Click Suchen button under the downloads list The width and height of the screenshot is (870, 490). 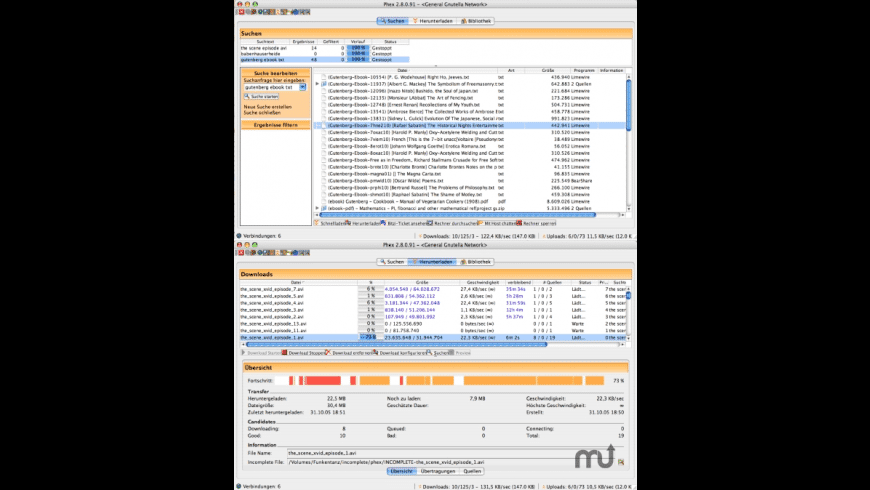437,353
